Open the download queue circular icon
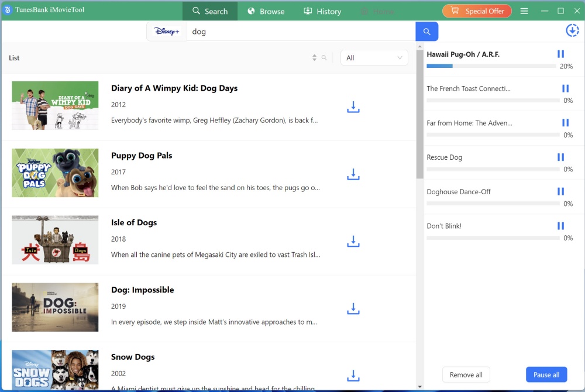 (572, 31)
